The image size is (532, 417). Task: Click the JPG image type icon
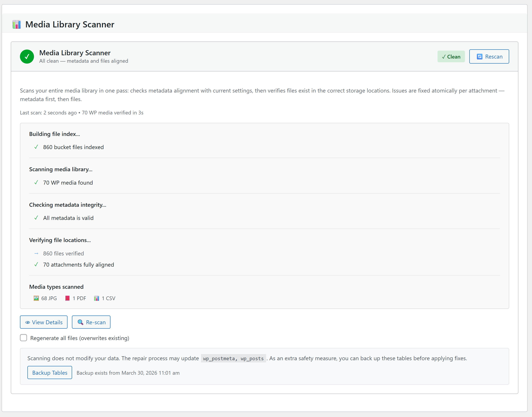(x=36, y=298)
